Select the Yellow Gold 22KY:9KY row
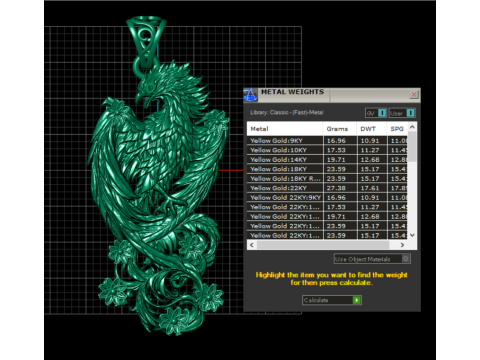The width and height of the screenshot is (480, 360). [x=327, y=198]
